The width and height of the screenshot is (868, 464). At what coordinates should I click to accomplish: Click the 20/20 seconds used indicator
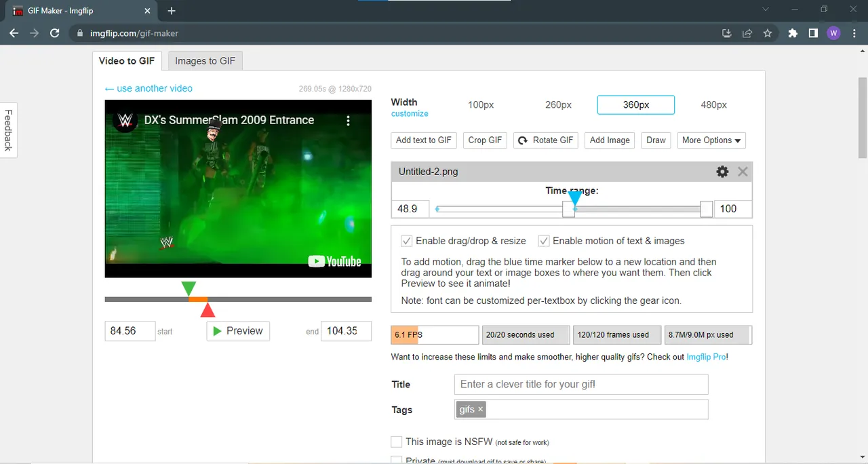pos(526,335)
